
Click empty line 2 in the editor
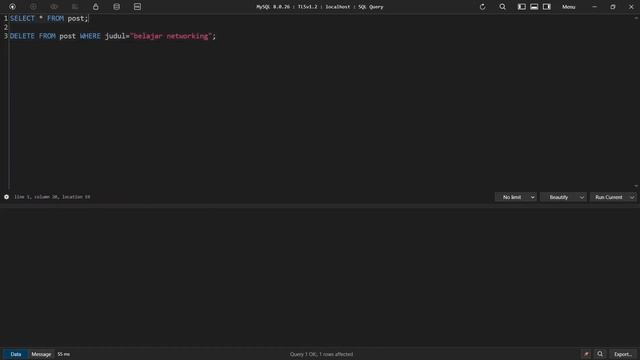[320, 27]
